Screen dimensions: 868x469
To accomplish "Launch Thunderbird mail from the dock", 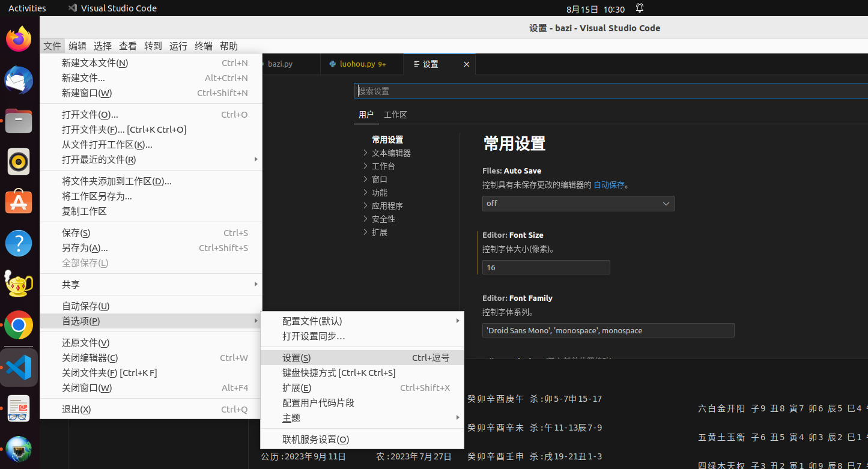I will coord(19,80).
